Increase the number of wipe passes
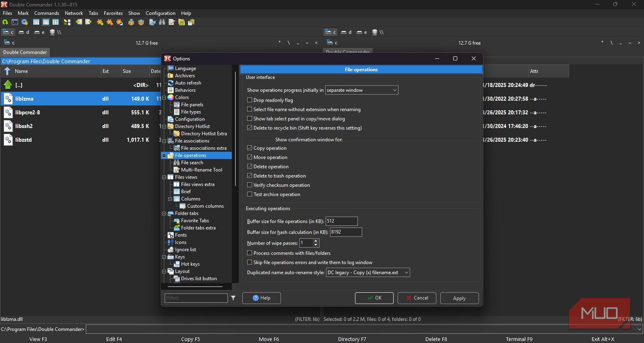644x343 pixels. [316, 241]
